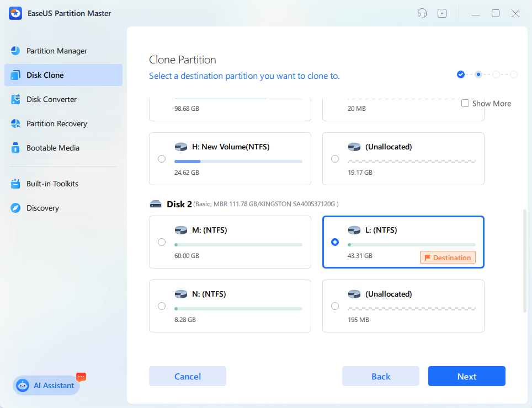
Task: Select the 19.17 GB Unallocated radio button
Action: (335, 159)
